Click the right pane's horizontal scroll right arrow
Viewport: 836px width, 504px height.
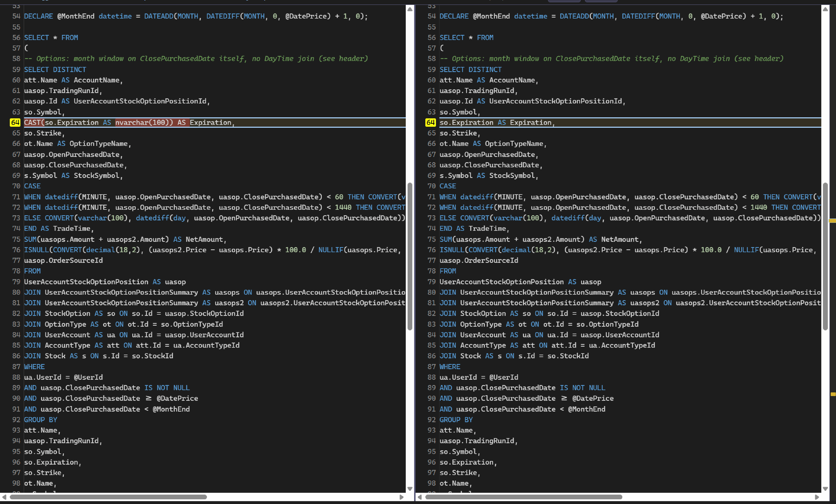817,497
